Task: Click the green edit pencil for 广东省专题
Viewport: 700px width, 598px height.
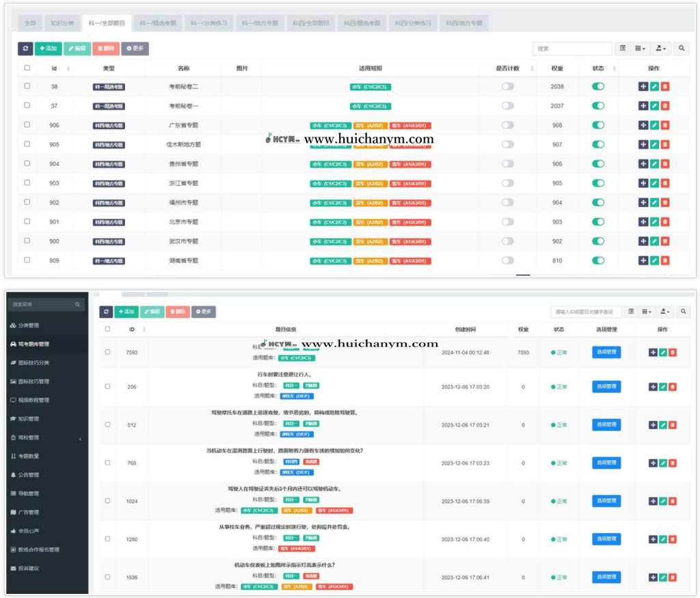Action: [x=654, y=125]
